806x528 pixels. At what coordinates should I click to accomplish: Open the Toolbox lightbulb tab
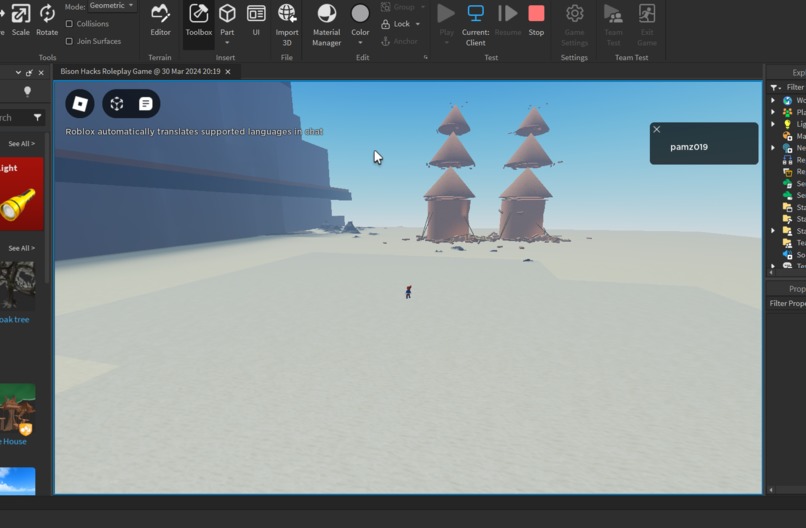coord(27,92)
